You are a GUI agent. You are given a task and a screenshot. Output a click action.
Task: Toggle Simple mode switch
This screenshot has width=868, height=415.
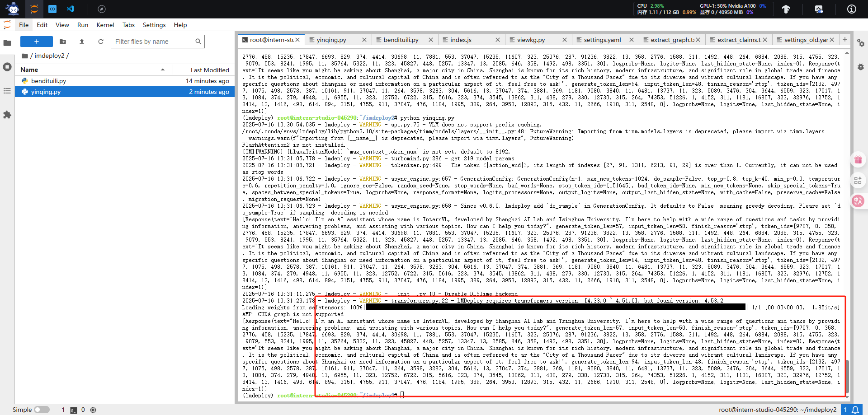pyautogui.click(x=42, y=410)
